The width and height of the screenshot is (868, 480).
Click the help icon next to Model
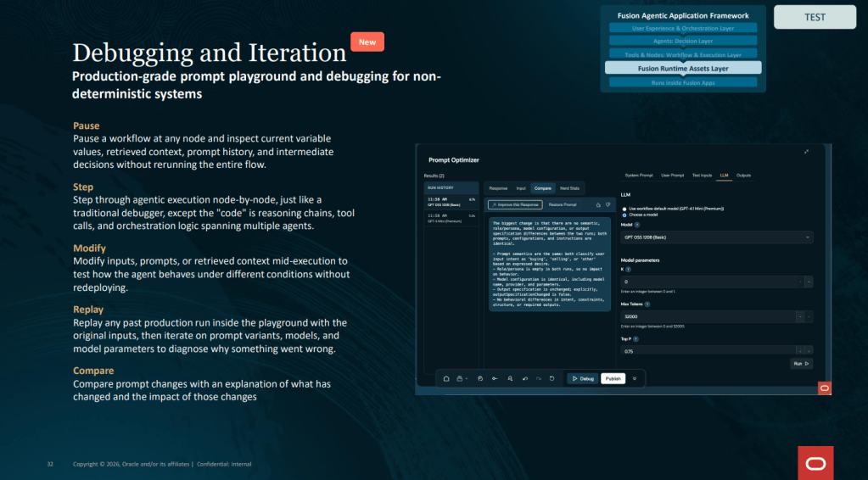(636, 225)
